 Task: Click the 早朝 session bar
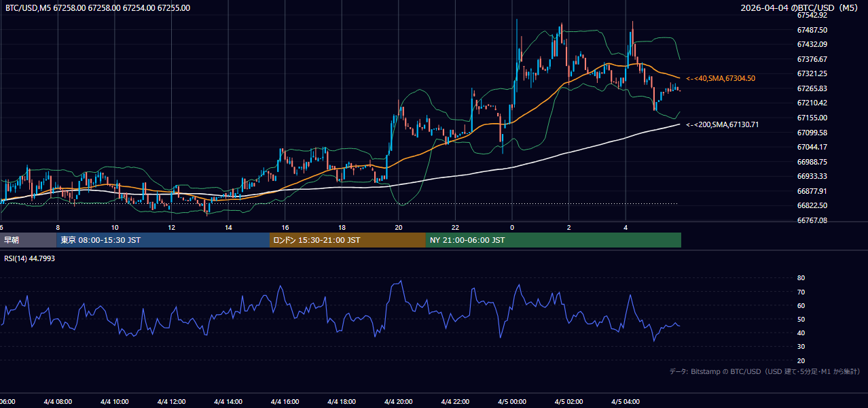(28, 240)
